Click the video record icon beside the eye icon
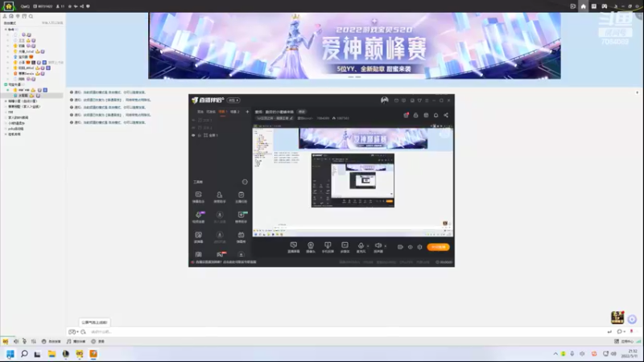This screenshot has width=644, height=362. tap(400, 247)
